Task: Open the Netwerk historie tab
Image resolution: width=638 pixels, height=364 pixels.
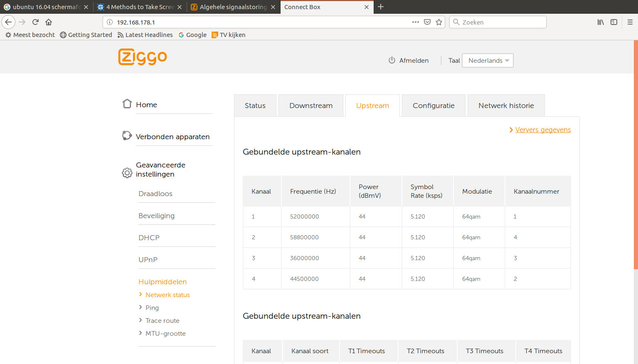Action: point(506,106)
